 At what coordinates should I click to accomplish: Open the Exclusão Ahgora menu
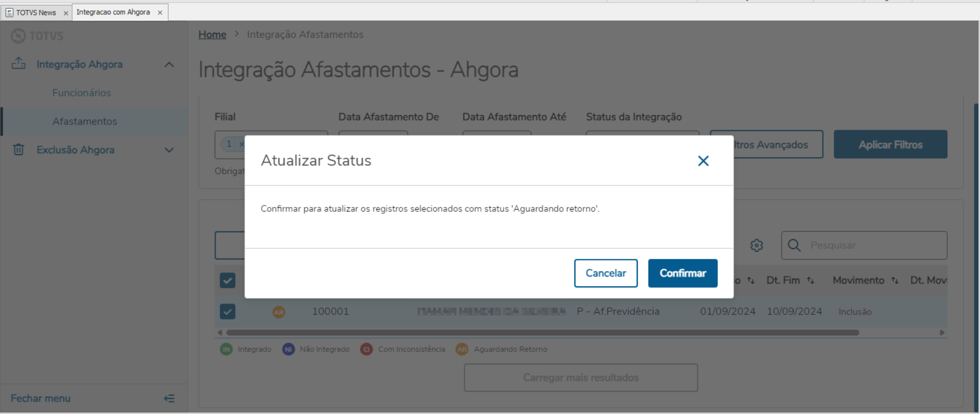point(75,149)
